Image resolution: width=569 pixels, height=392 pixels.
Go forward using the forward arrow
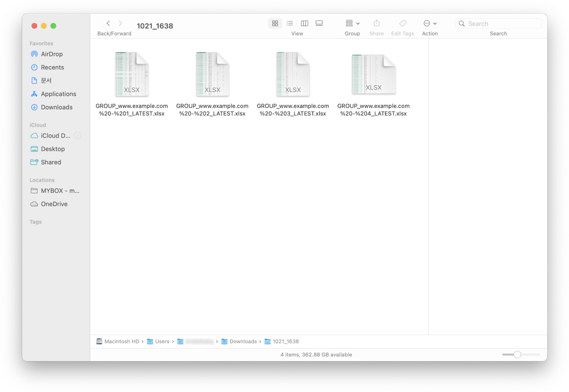pos(121,23)
